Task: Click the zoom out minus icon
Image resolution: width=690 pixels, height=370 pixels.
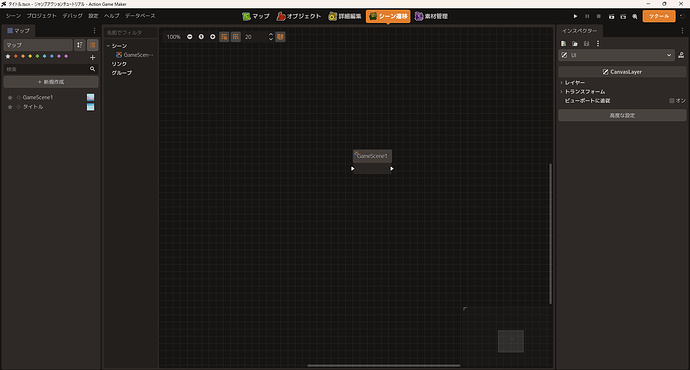Action: (x=190, y=37)
